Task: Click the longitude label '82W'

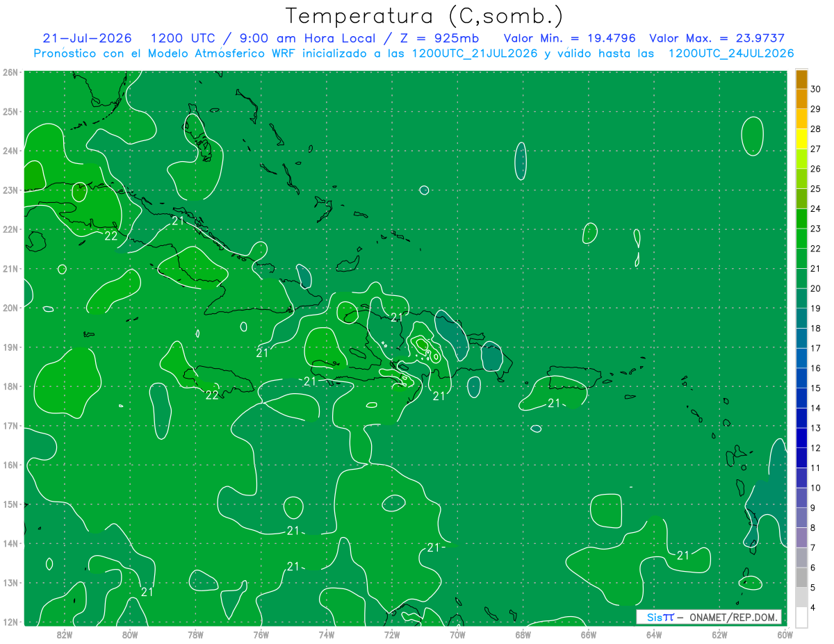Action: coord(64,635)
